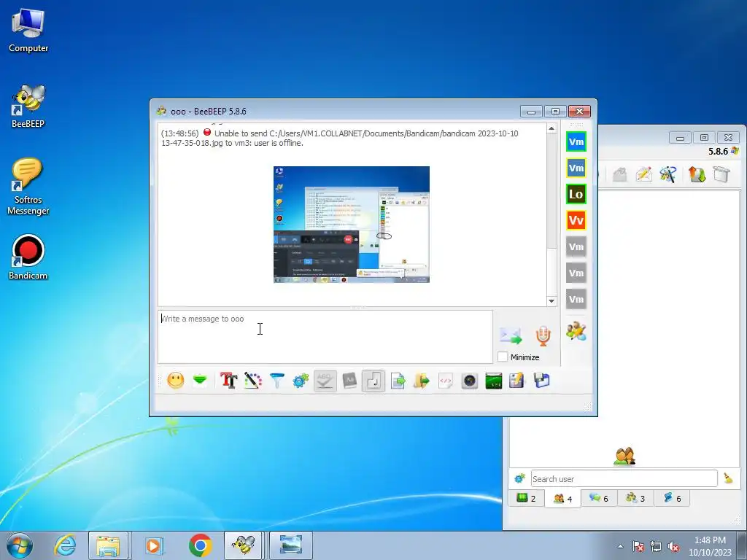The image size is (747, 560).
Task: Click the Search user input field
Action: click(624, 478)
